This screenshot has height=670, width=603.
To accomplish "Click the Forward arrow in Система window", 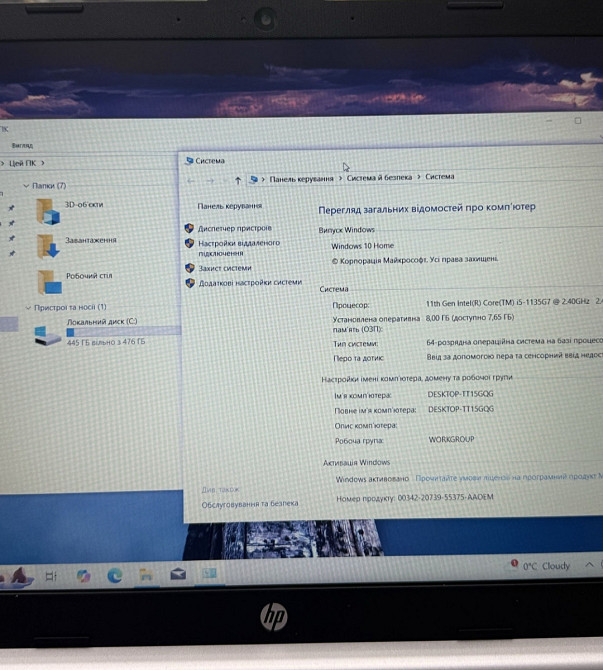I will [x=210, y=181].
